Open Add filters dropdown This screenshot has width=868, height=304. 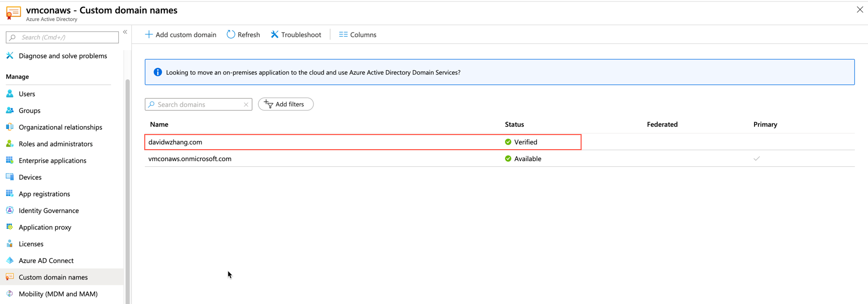tap(285, 104)
